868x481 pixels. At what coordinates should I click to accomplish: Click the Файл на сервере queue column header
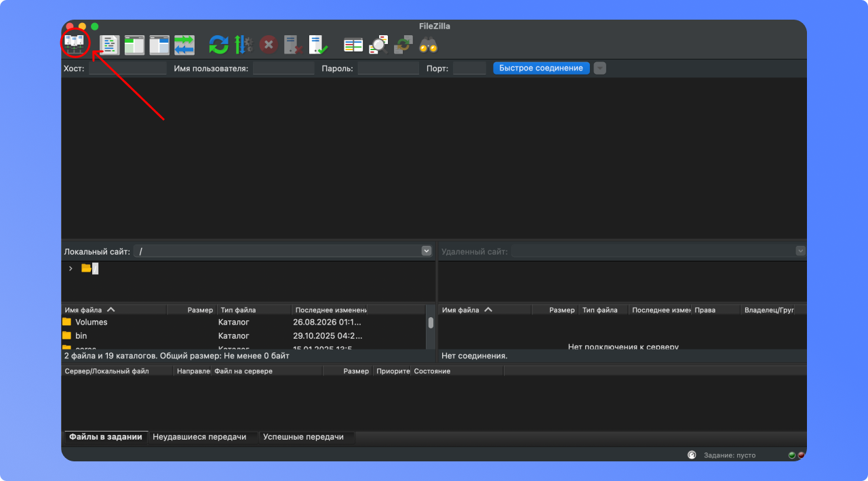tap(267, 371)
